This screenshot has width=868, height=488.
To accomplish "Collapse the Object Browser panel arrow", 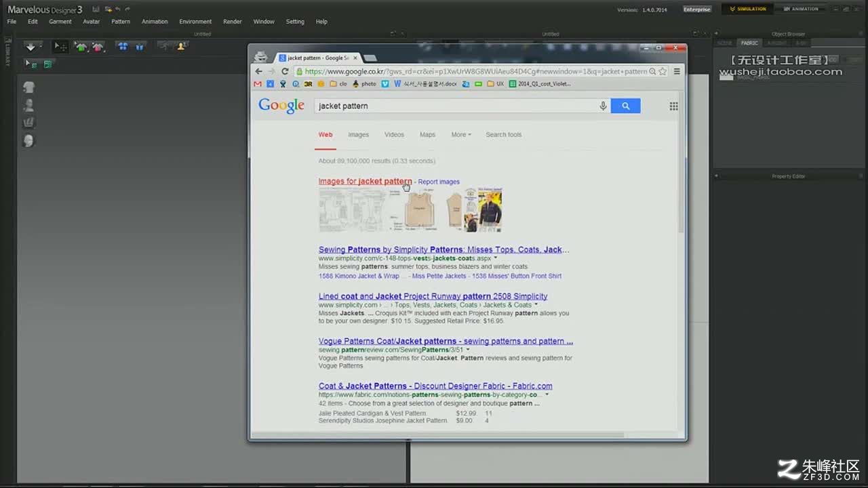I will click(x=716, y=34).
